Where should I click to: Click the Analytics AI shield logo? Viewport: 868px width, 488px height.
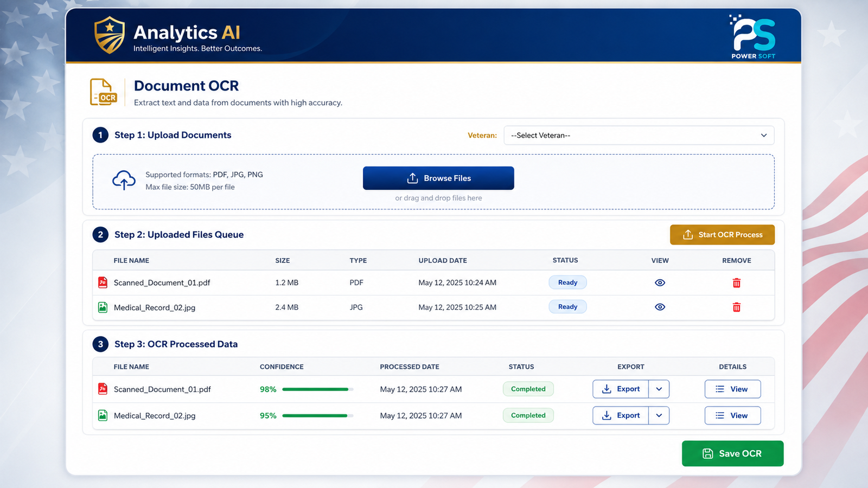pyautogui.click(x=110, y=35)
